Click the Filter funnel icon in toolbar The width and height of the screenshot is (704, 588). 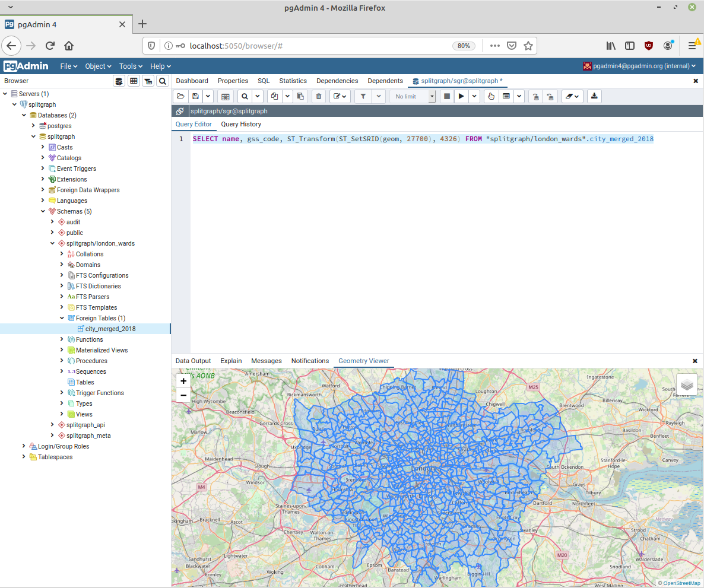(x=363, y=96)
